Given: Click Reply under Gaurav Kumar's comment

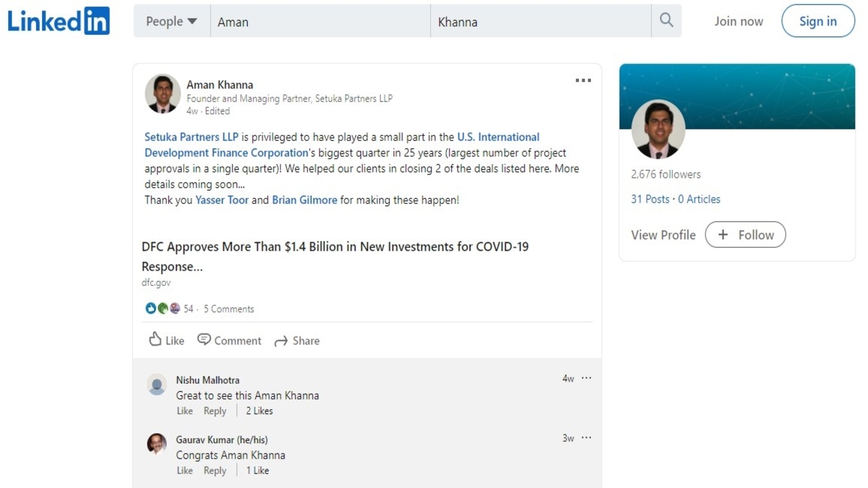Looking at the screenshot, I should click(x=215, y=470).
